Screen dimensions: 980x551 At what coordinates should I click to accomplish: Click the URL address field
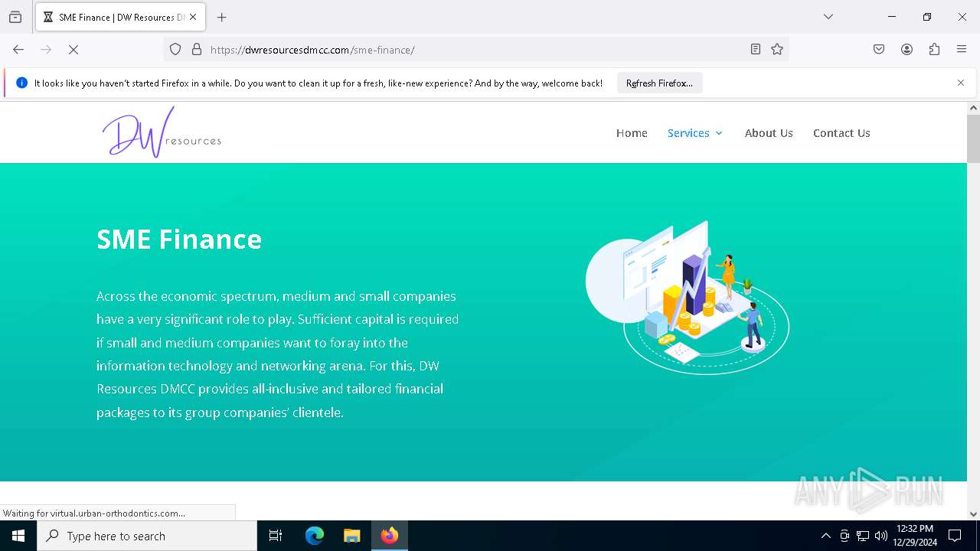(x=475, y=50)
